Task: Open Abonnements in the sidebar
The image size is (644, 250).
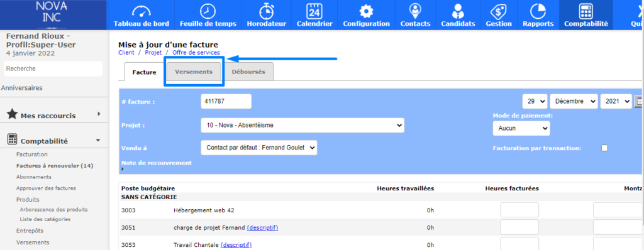Action: point(34,177)
